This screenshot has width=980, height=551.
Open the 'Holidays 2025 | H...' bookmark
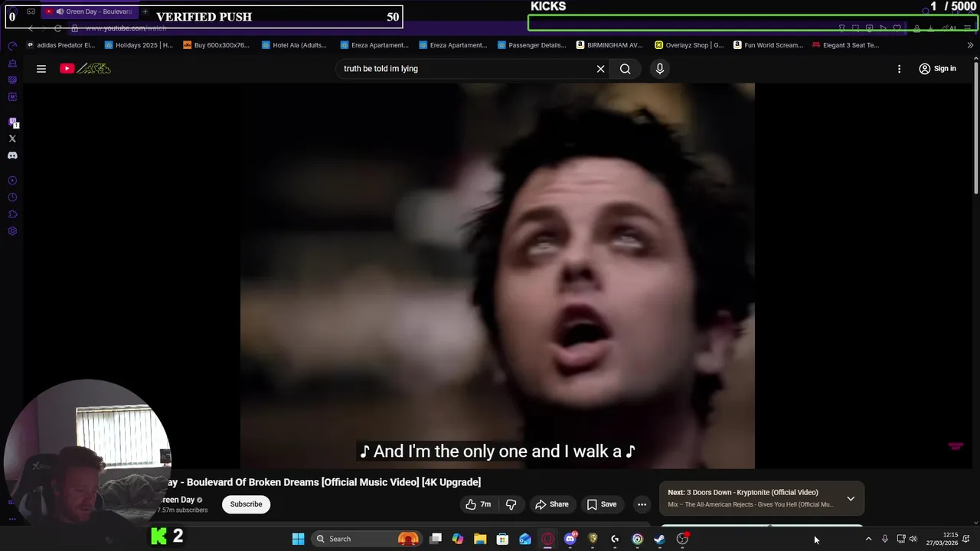pos(139,45)
